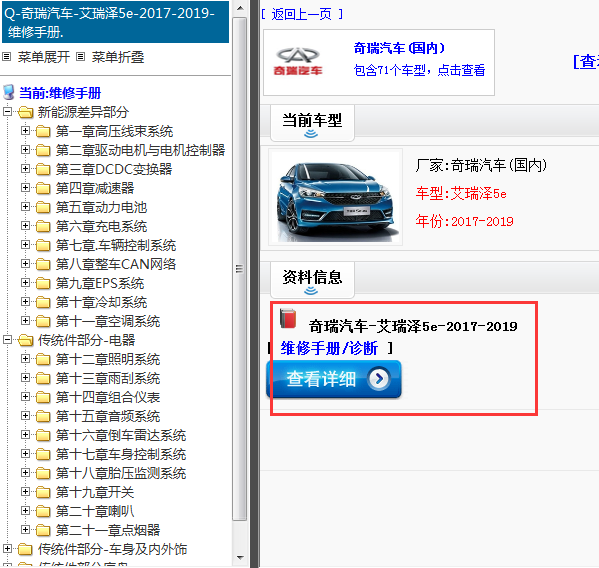Expand the 第二章驱动电机与电机控制器 node
Screen dimensions: 599x568
click(25, 149)
